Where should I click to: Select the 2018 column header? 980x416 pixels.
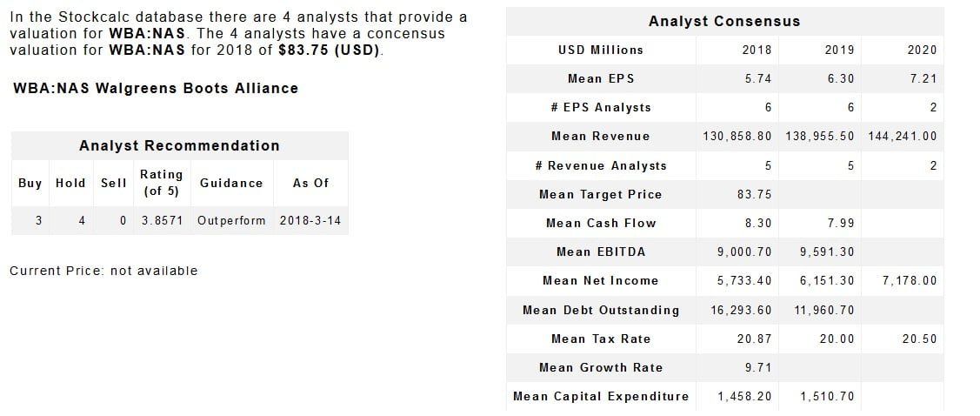coord(757,50)
